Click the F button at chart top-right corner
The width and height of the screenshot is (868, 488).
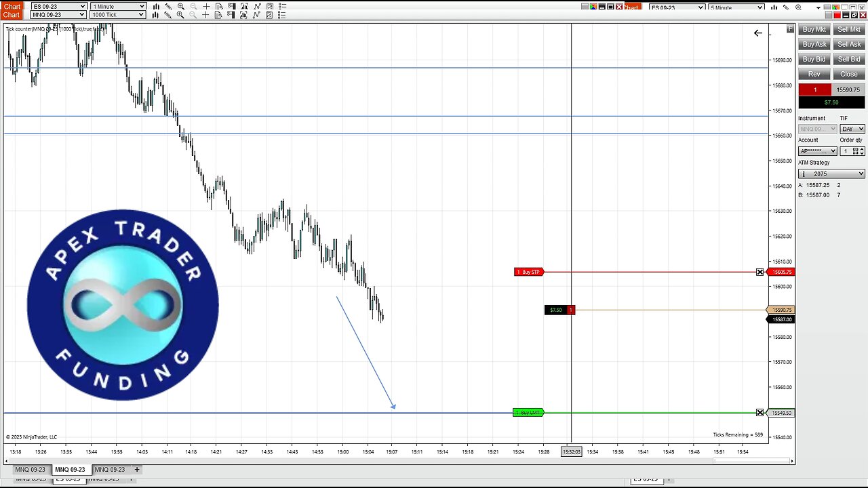point(790,28)
